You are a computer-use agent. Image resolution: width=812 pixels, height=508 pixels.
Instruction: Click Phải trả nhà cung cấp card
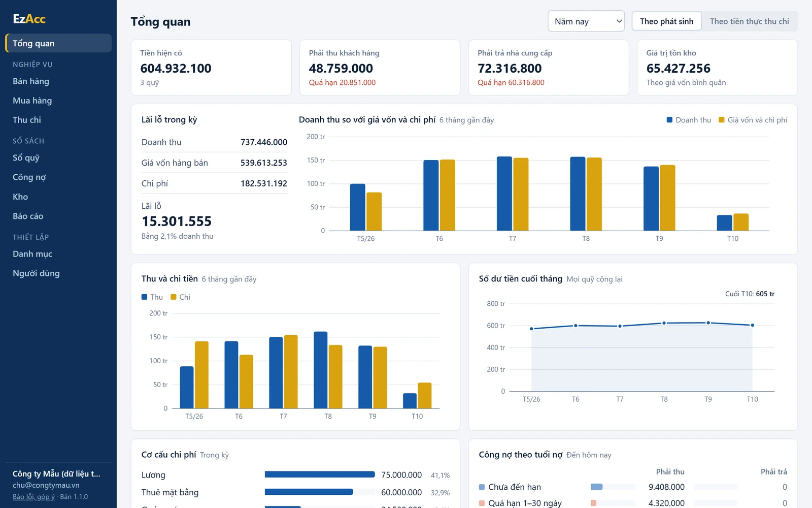(549, 68)
